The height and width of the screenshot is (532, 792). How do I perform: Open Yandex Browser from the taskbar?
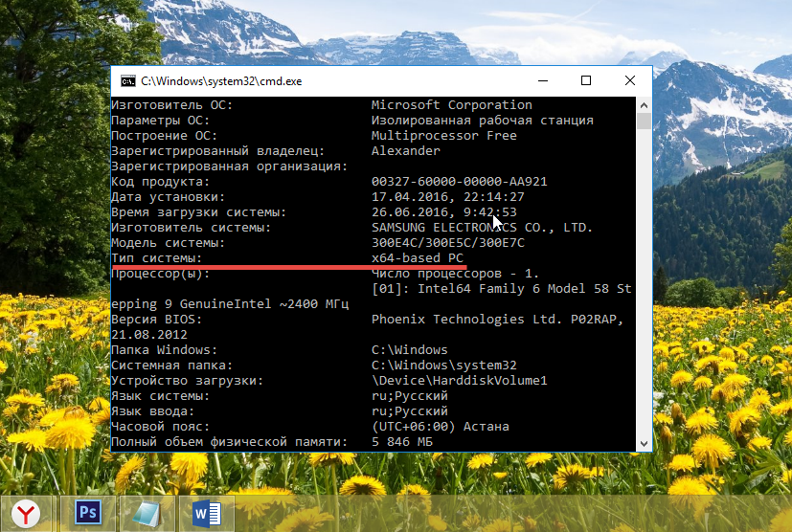pos(28,514)
